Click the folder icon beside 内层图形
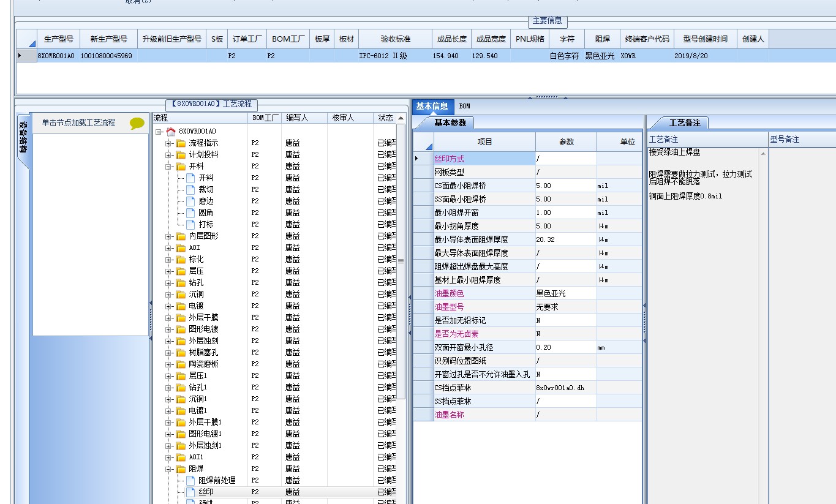Viewport: 836px width, 504px height. [181, 236]
